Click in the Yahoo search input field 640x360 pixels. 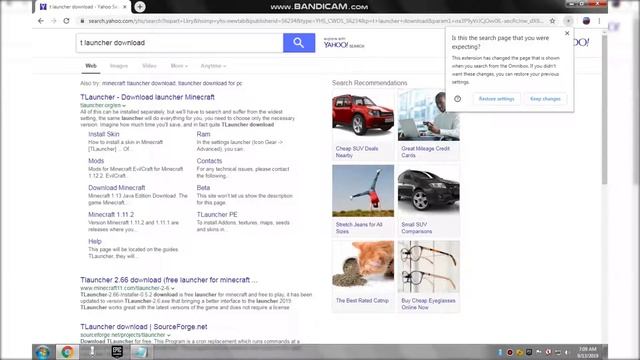pos(180,43)
